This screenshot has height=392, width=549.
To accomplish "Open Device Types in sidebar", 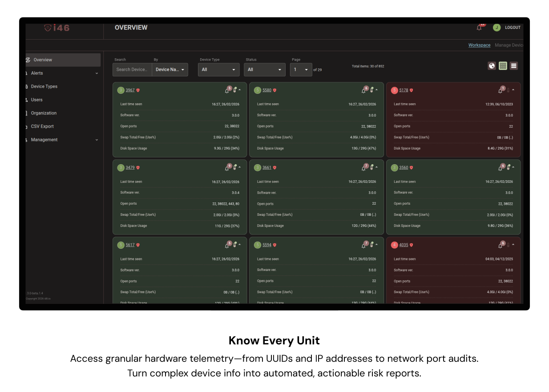I will point(44,86).
